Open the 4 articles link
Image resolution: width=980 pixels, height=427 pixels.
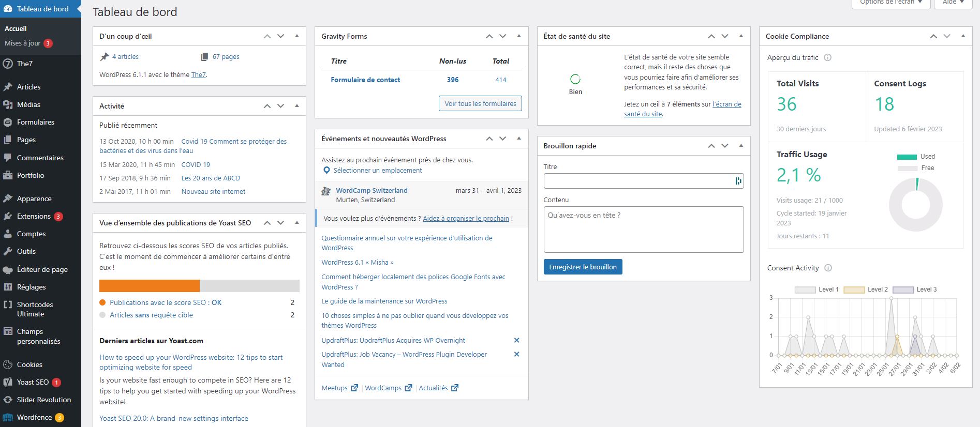click(125, 57)
